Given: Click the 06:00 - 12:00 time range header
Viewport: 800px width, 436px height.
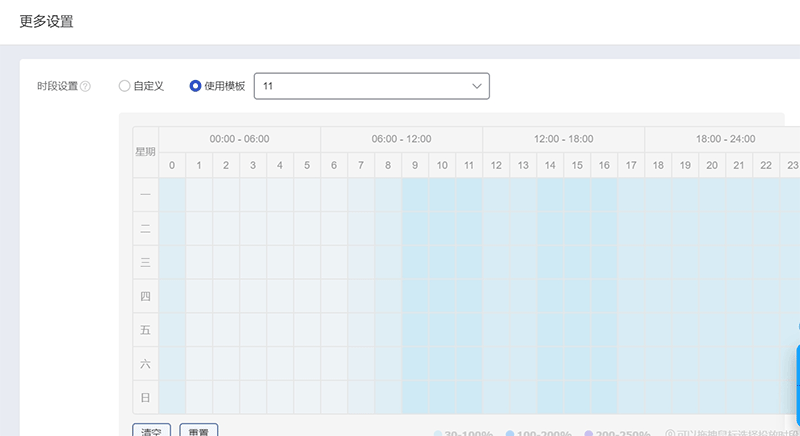Looking at the screenshot, I should tap(401, 139).
